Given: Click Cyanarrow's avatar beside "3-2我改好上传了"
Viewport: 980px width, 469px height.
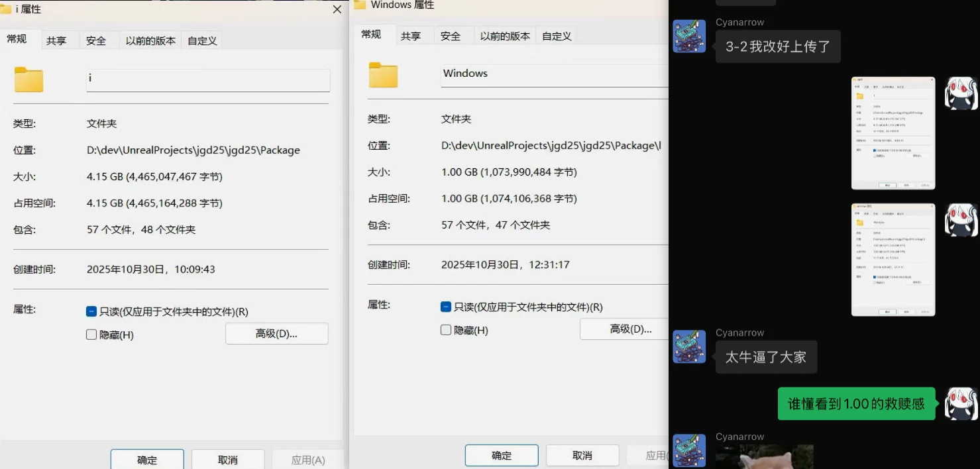Looking at the screenshot, I should [x=689, y=36].
